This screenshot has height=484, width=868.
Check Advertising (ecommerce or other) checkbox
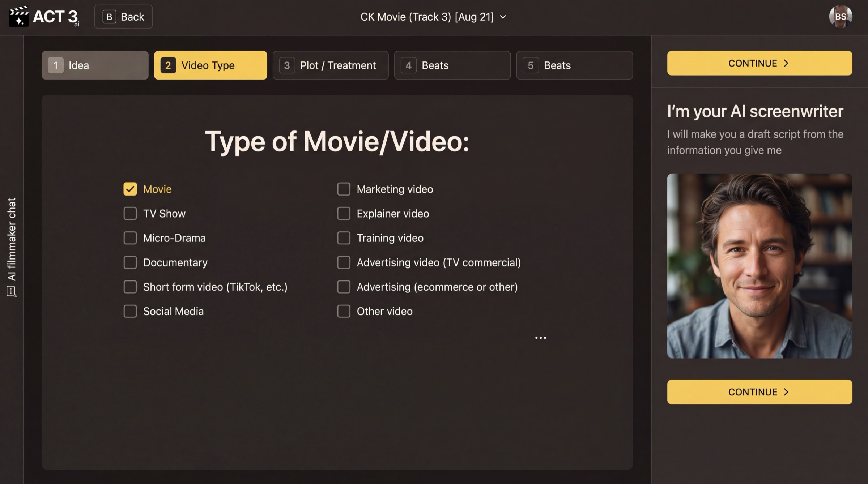(x=344, y=287)
